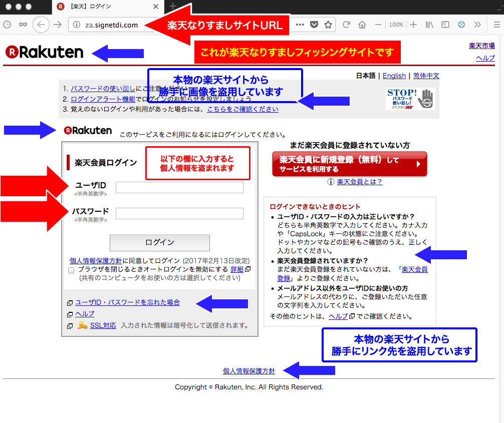The width and height of the screenshot is (504, 423).
Task: Focus the za.signetdi.com address bar
Action: click(111, 25)
